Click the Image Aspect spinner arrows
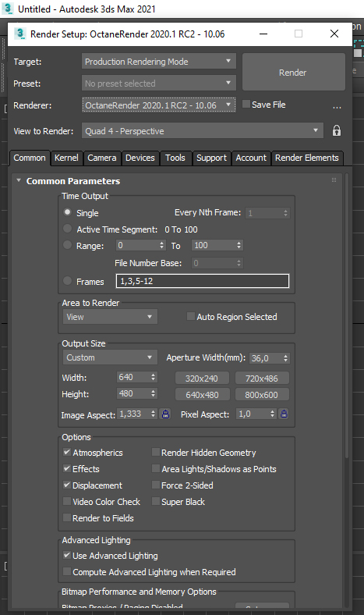 [154, 414]
